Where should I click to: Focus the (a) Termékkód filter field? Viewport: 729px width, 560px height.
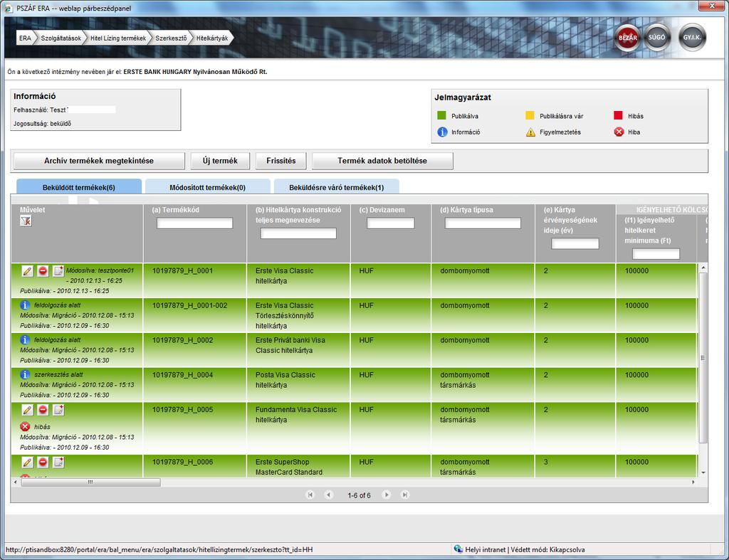(195, 223)
